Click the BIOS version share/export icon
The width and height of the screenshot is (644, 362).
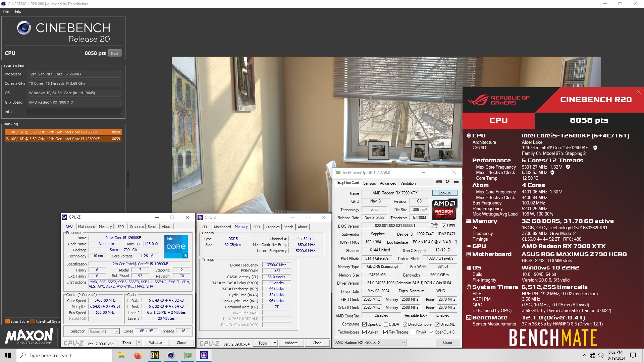point(434,226)
